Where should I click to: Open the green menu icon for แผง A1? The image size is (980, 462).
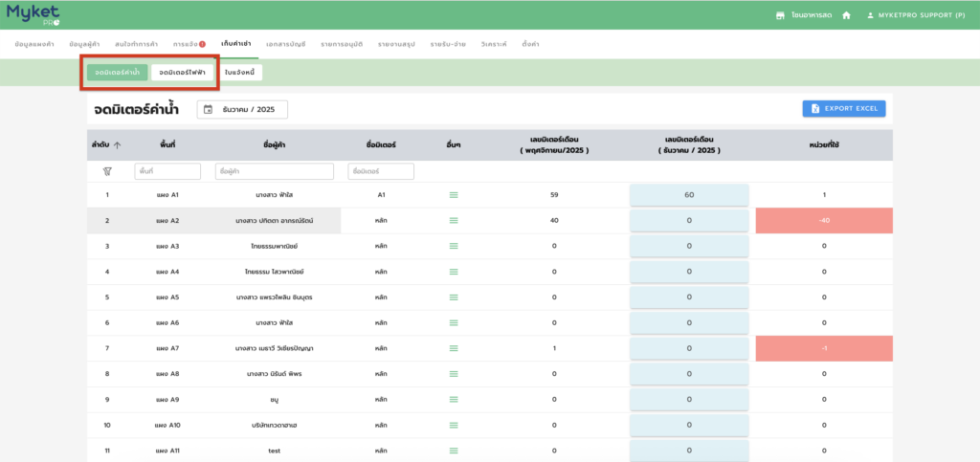pyautogui.click(x=454, y=195)
